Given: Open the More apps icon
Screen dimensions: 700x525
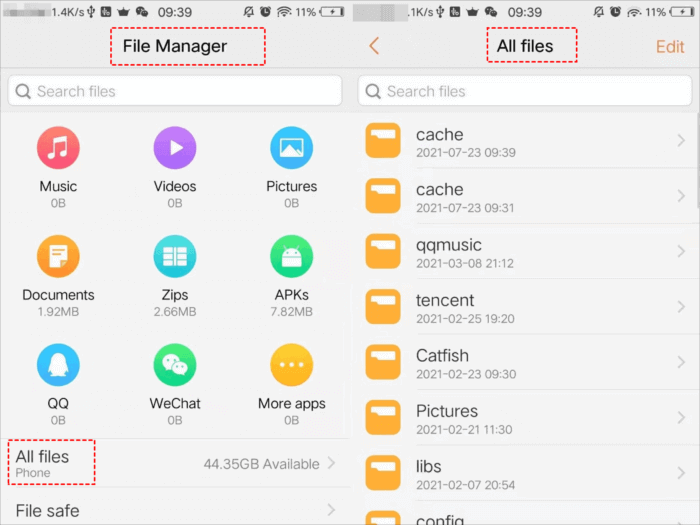Looking at the screenshot, I should (292, 365).
